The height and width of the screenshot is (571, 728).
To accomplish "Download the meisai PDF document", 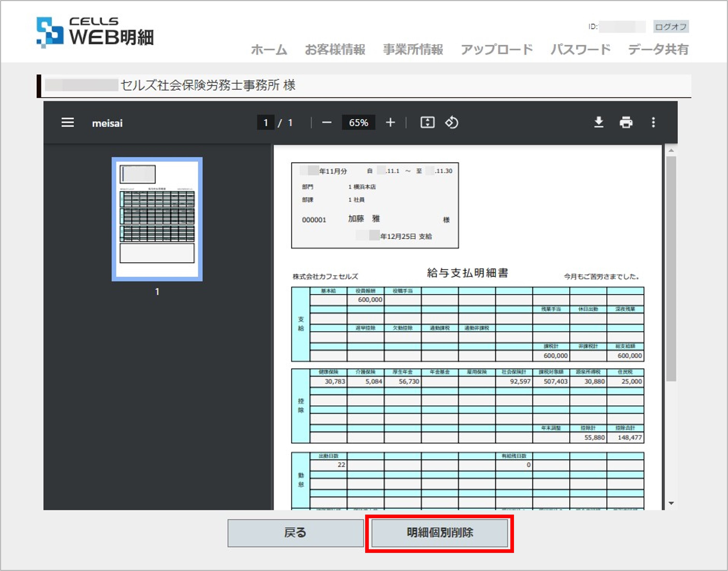I will [x=599, y=123].
